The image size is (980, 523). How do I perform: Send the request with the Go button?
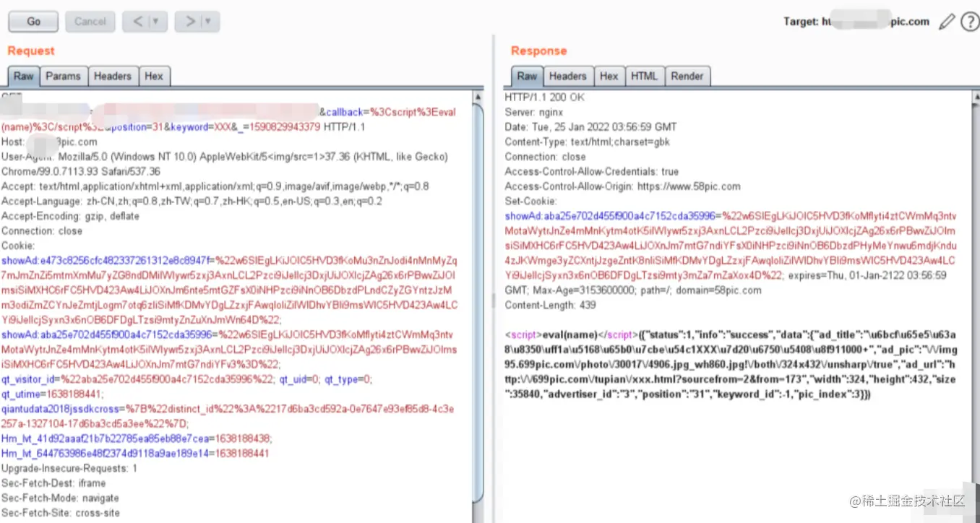click(33, 22)
